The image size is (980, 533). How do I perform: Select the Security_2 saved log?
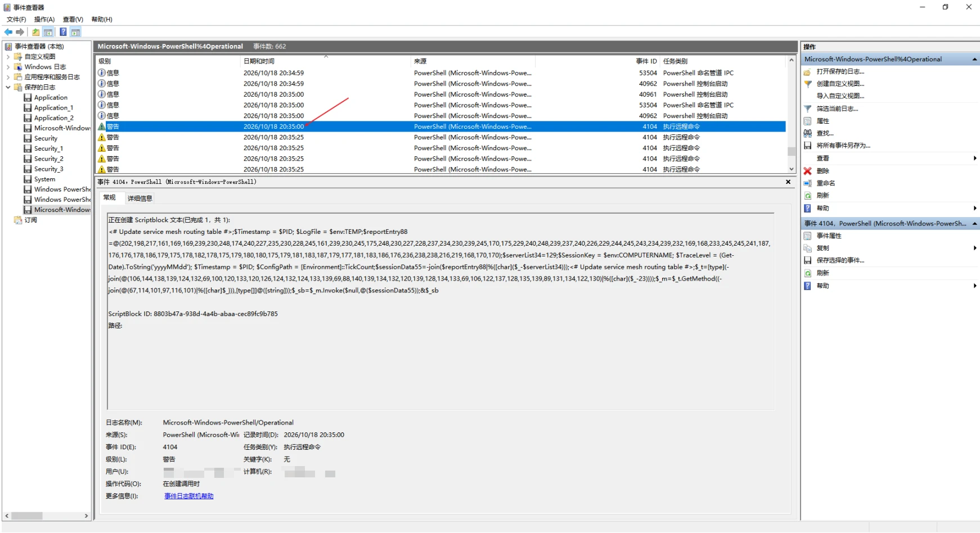tap(48, 159)
